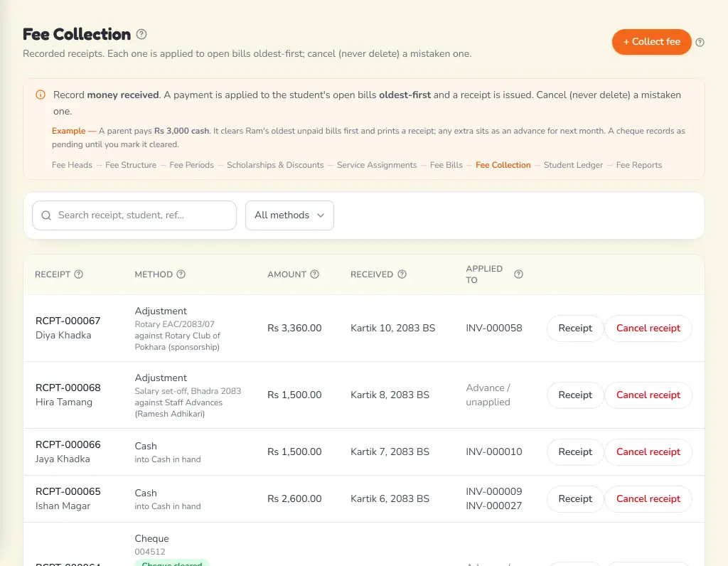Screen dimensions: 728x566
Task: Cancel receipt RCPT-000068 for Hira Tamang
Action: click(648, 395)
